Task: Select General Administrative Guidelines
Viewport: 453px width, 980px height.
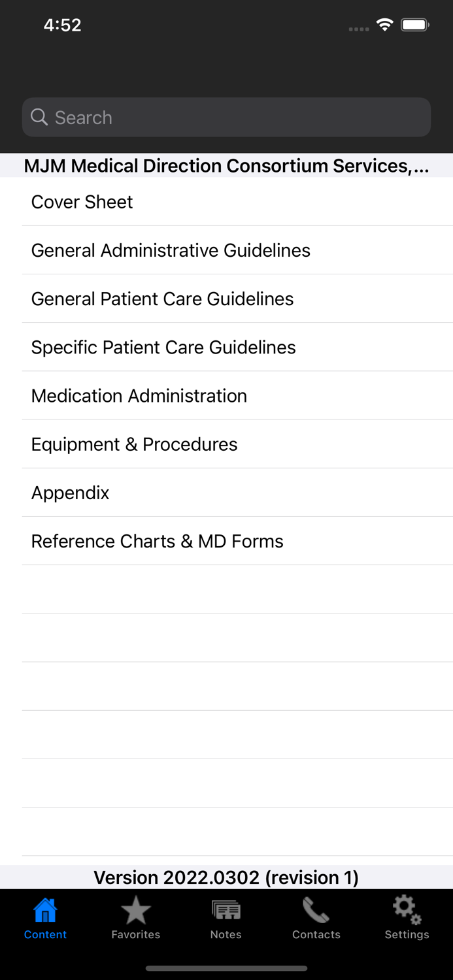Action: pyautogui.click(x=171, y=250)
